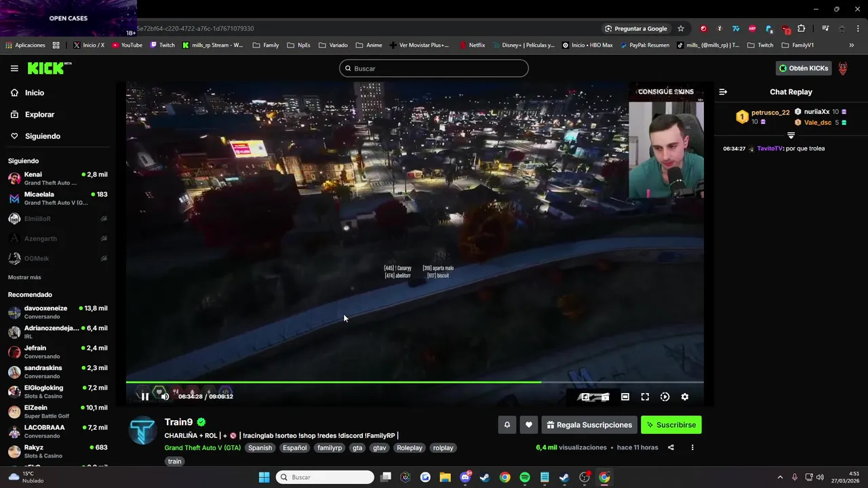Open the Kick hamburger menu
Viewport: 868px width, 488px height.
pyautogui.click(x=14, y=68)
